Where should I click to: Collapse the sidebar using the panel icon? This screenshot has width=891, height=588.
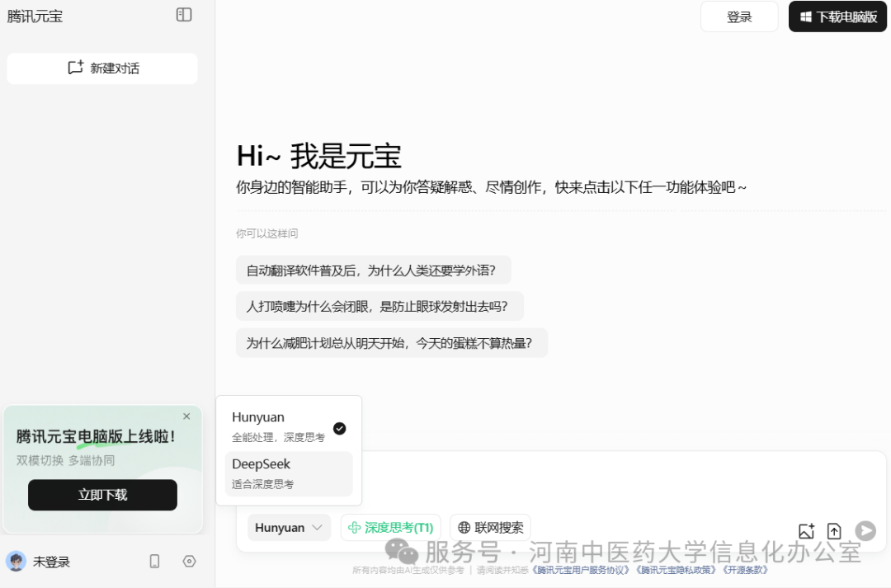point(185,15)
